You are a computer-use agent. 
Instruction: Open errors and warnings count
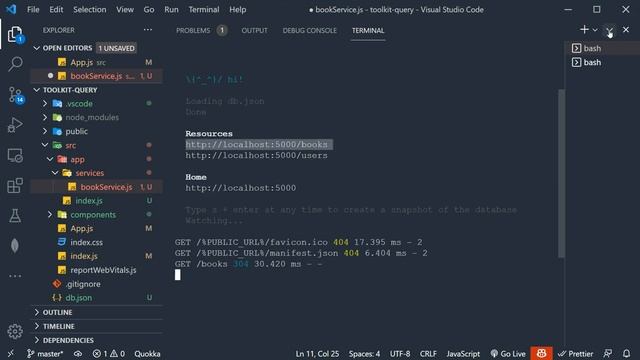(109, 354)
